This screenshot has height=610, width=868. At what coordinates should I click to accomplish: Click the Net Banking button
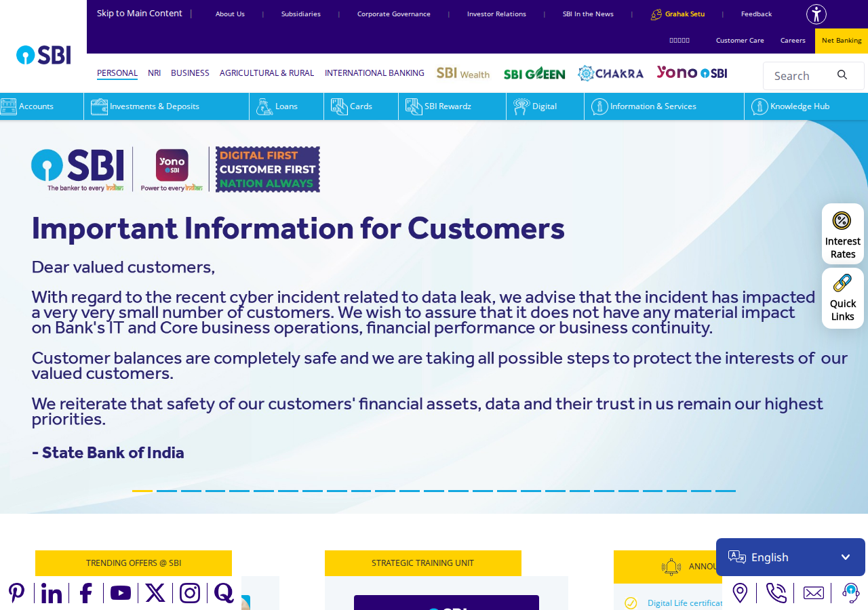842,41
